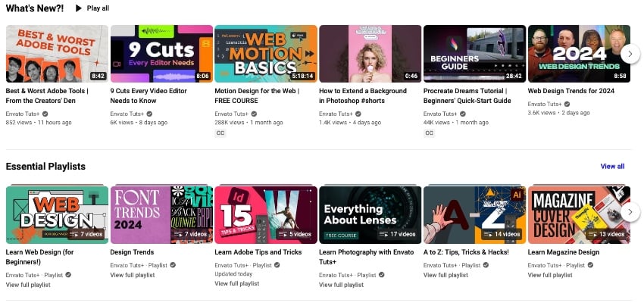View full playlist under Learn Web Design
This screenshot has width=644, height=306.
(x=28, y=285)
